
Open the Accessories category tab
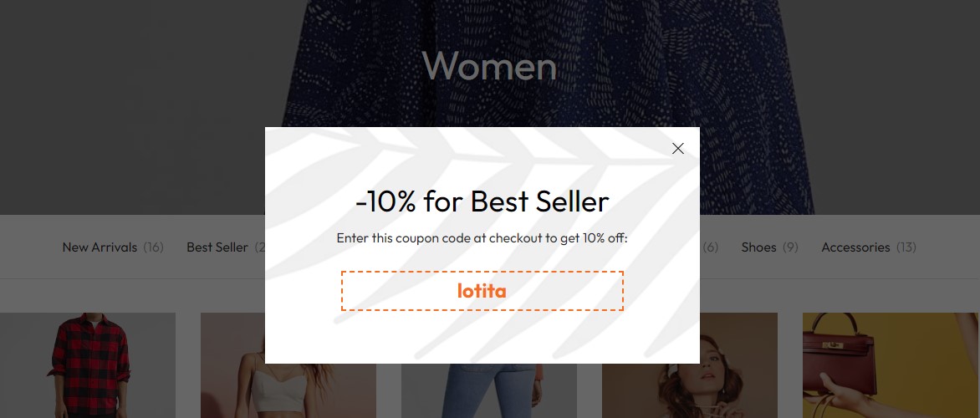point(855,247)
